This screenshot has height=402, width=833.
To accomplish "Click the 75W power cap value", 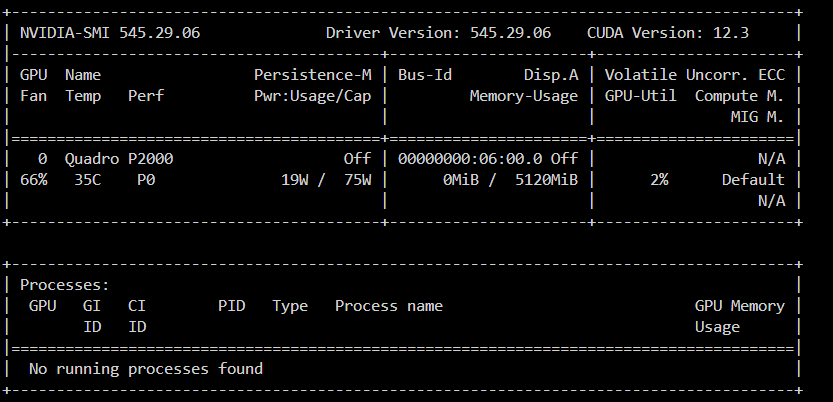I will [x=358, y=180].
